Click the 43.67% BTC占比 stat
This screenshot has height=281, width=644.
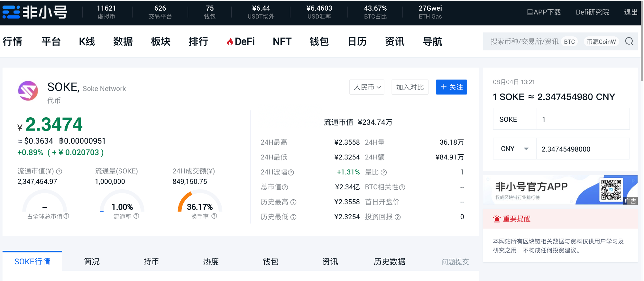(x=375, y=12)
